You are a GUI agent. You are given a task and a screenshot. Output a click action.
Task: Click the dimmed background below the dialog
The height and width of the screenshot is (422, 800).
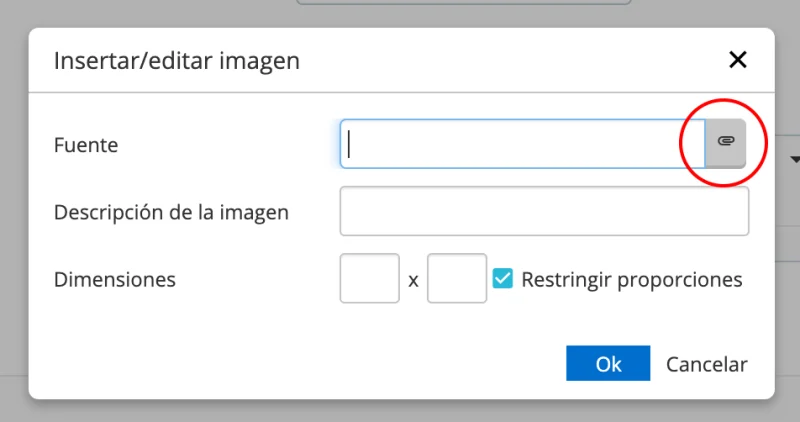point(400,411)
